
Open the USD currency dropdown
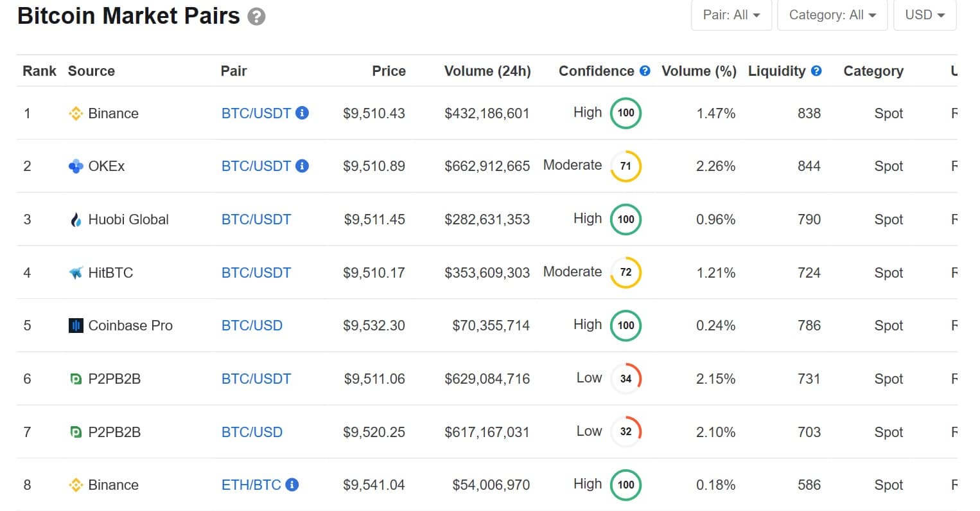pyautogui.click(x=925, y=15)
